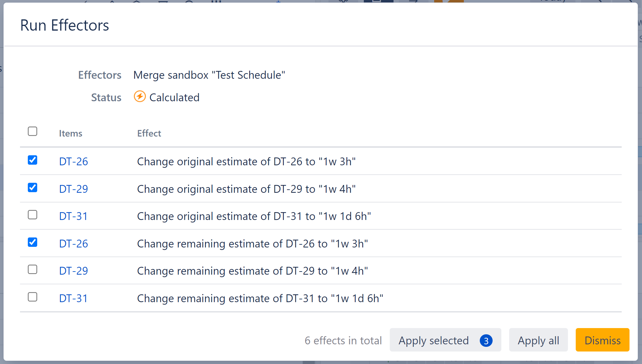Open issue DT-31 from the last row
The image size is (642, 364).
pyautogui.click(x=73, y=298)
